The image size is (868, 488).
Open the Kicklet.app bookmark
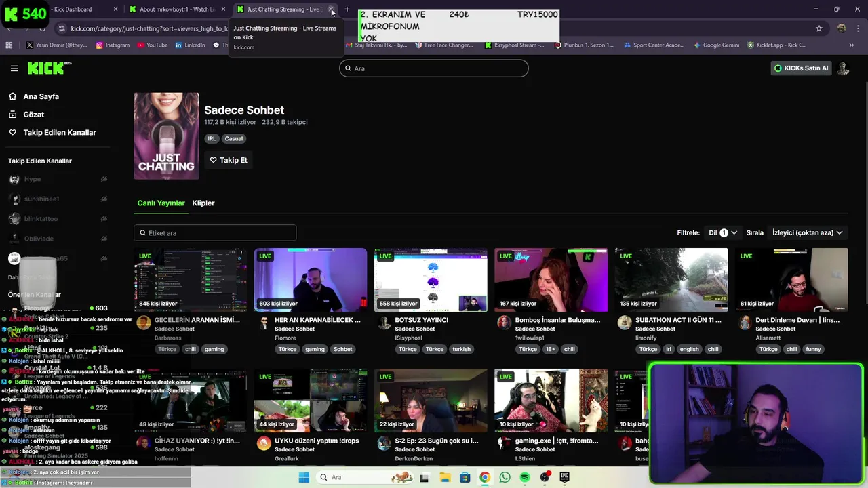click(x=776, y=45)
